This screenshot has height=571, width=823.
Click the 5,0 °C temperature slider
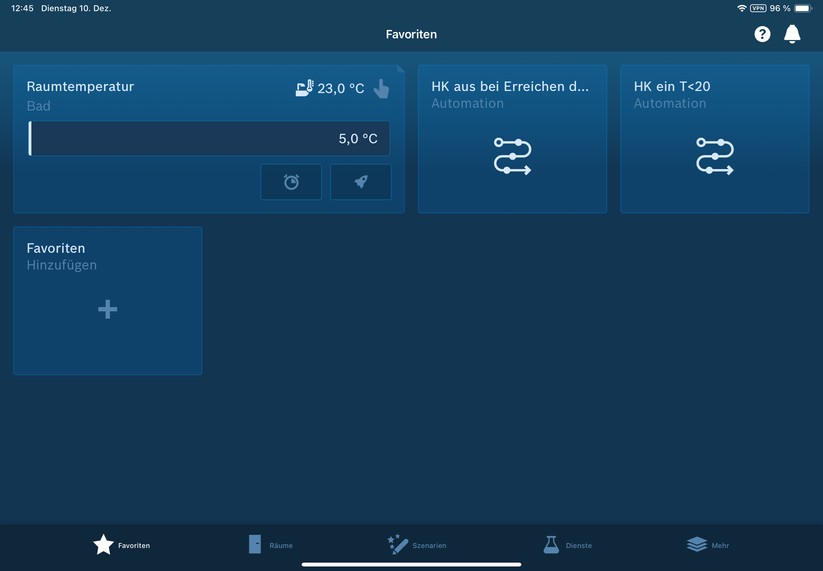[x=209, y=139]
